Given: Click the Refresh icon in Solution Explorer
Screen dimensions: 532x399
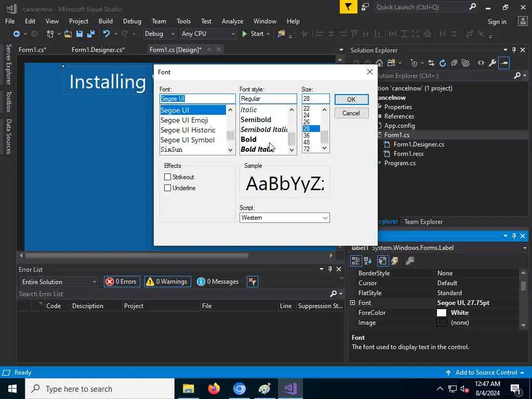Looking at the screenshot, I should [443, 63].
